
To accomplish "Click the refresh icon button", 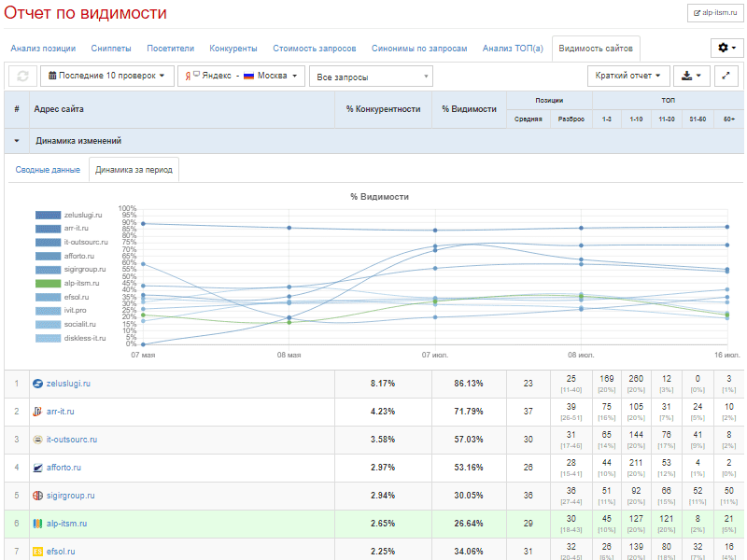I will pyautogui.click(x=22, y=76).
